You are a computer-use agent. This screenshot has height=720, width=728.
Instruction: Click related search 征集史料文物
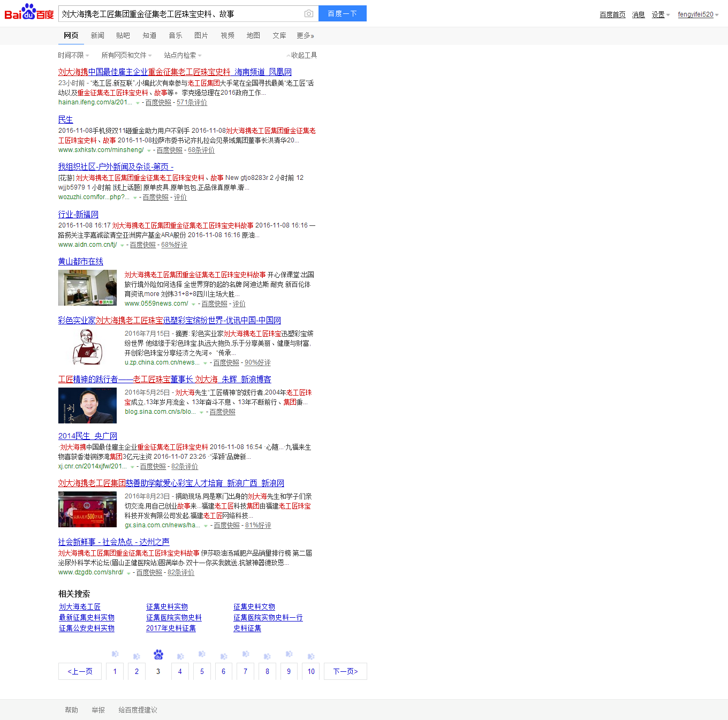click(x=254, y=607)
